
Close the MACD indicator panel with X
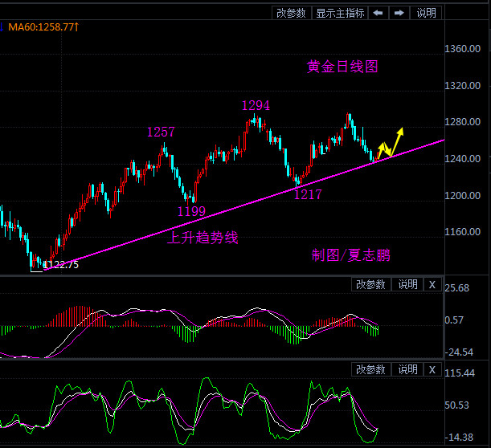(432, 284)
